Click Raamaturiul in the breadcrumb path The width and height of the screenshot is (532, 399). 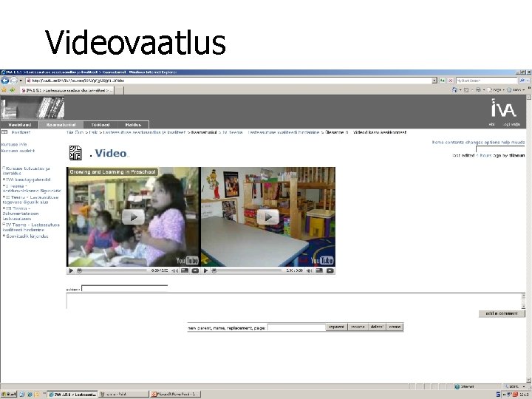coord(204,132)
